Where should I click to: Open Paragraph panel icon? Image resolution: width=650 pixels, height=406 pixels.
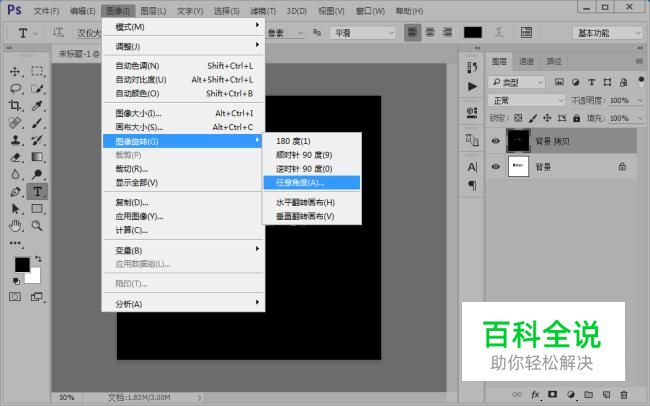coord(472,185)
